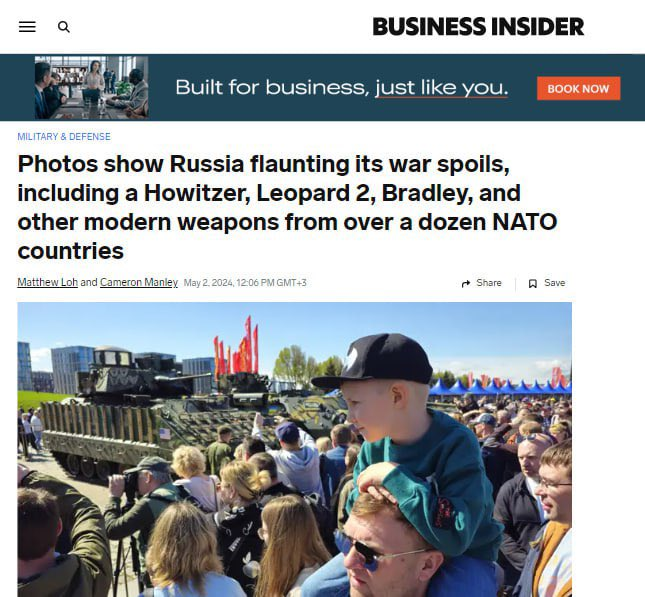This screenshot has width=645, height=597.
Task: Click the Book Now ad button
Action: coord(578,88)
